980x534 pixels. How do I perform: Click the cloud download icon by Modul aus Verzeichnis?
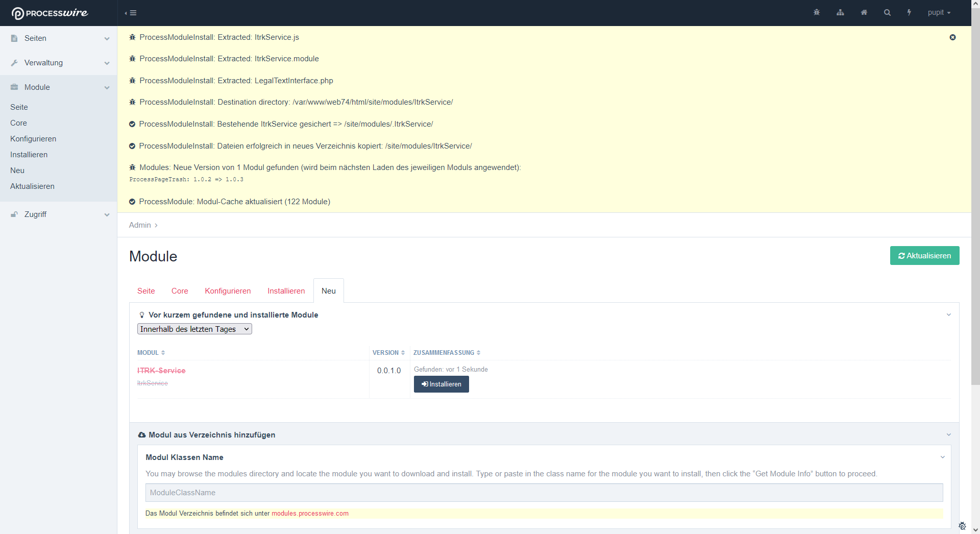142,435
